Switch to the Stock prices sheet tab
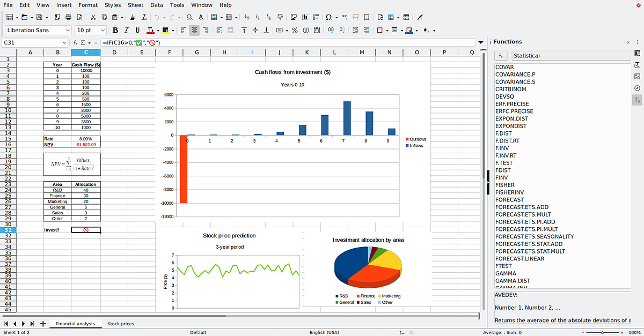644x336 pixels. [x=121, y=324]
